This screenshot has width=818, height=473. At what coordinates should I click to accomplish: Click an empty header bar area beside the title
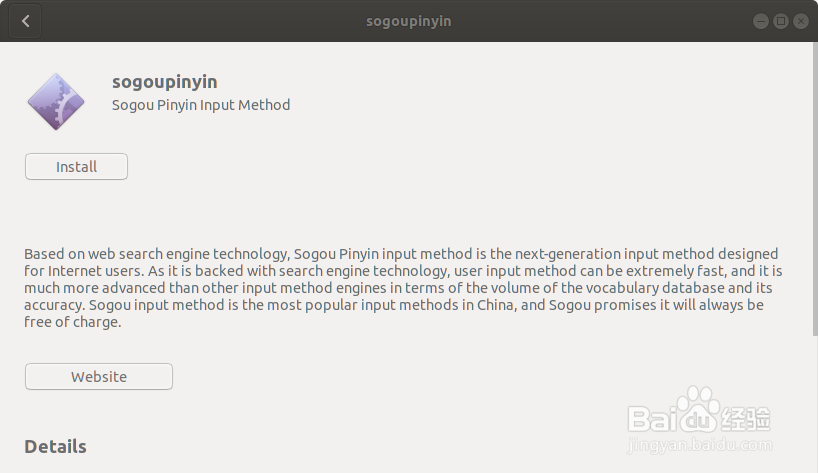[x=209, y=21]
